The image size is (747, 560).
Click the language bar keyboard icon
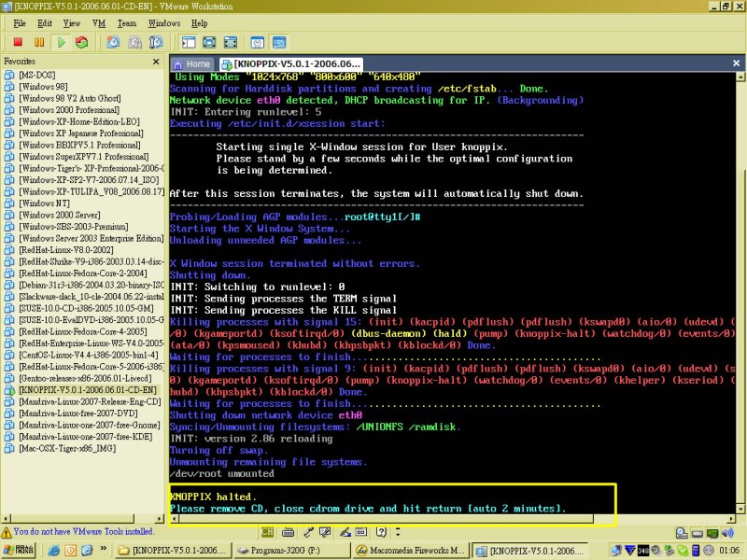(x=288, y=532)
